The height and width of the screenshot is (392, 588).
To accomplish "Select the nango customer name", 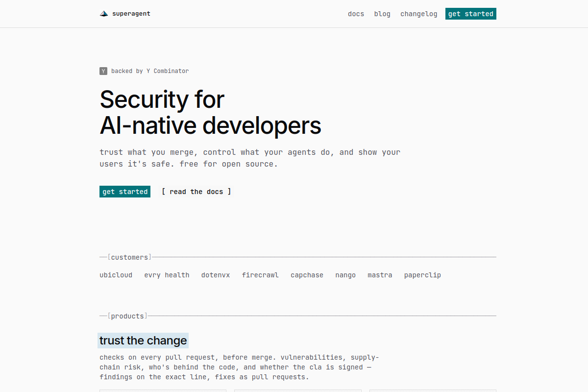I will point(345,275).
